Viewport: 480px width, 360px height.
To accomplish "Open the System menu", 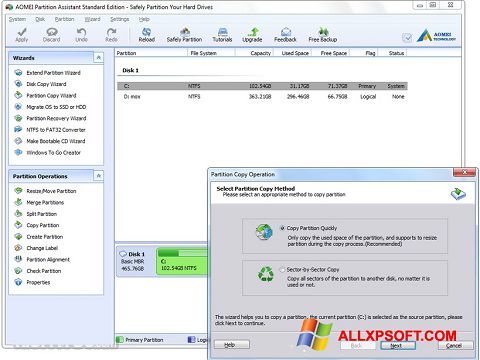I will click(17, 19).
